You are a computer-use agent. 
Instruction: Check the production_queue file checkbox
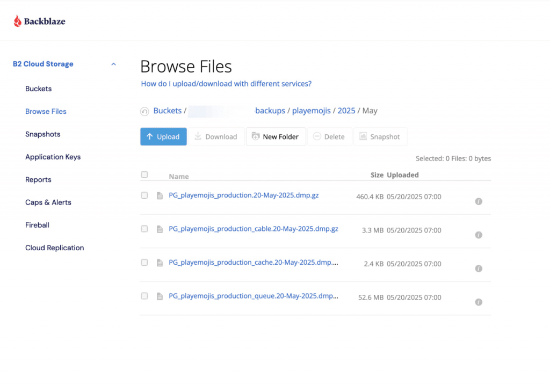[x=144, y=296]
